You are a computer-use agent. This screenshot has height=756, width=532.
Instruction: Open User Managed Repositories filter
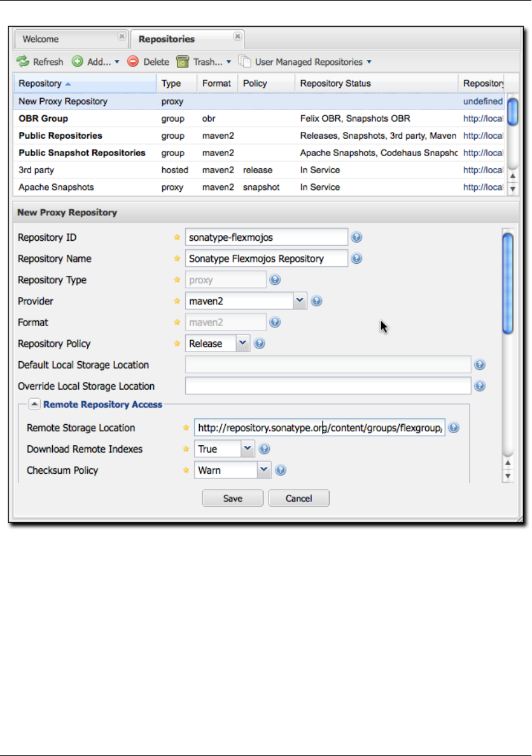point(305,62)
